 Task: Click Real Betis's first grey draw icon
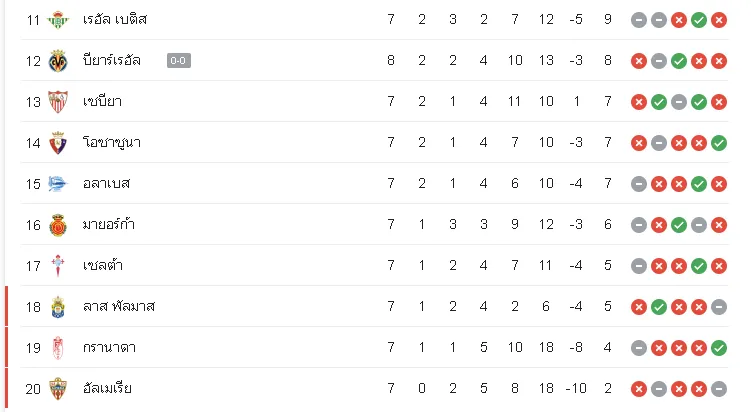point(639,20)
